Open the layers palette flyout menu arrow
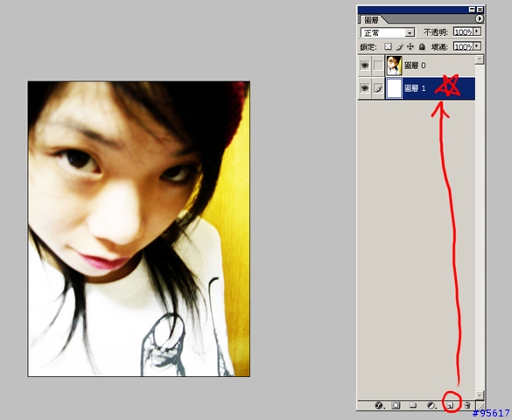Screen dimensions: 512x420 [x=479, y=19]
